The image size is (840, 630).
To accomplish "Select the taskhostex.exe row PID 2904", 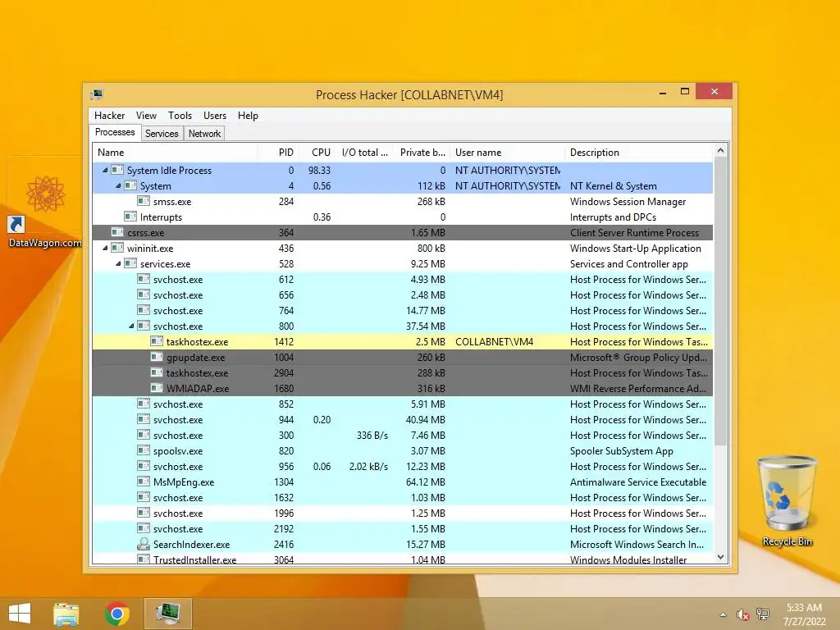I will pos(402,373).
